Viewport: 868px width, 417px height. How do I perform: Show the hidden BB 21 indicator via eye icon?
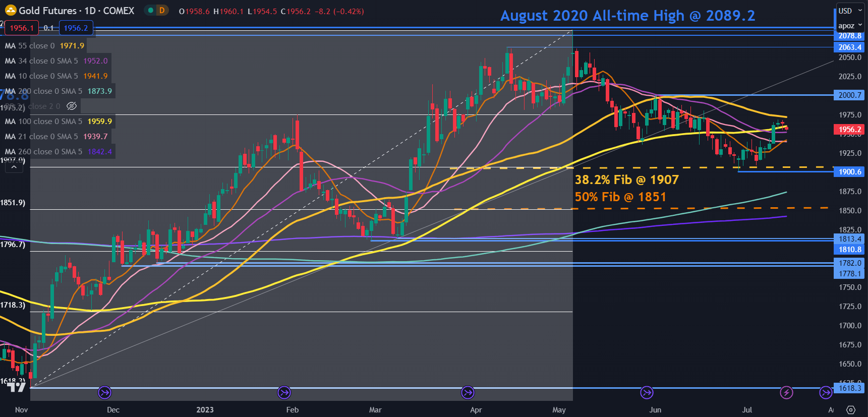pyautogui.click(x=72, y=106)
